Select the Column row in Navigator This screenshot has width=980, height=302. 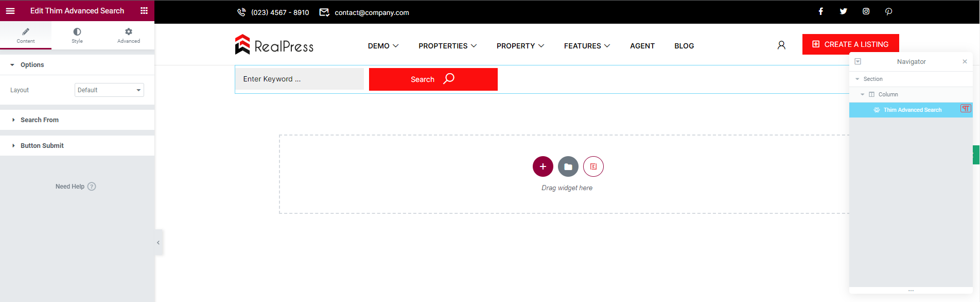tap(911, 94)
